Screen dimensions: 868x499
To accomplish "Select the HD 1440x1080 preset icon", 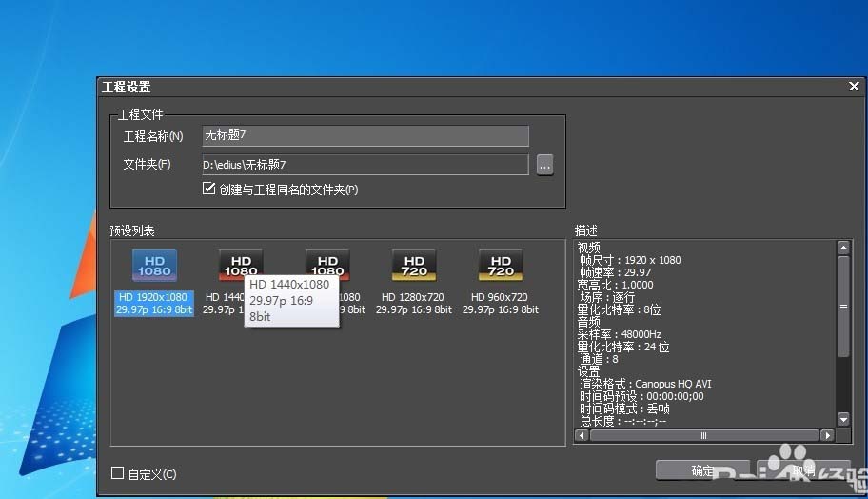I will (x=241, y=263).
